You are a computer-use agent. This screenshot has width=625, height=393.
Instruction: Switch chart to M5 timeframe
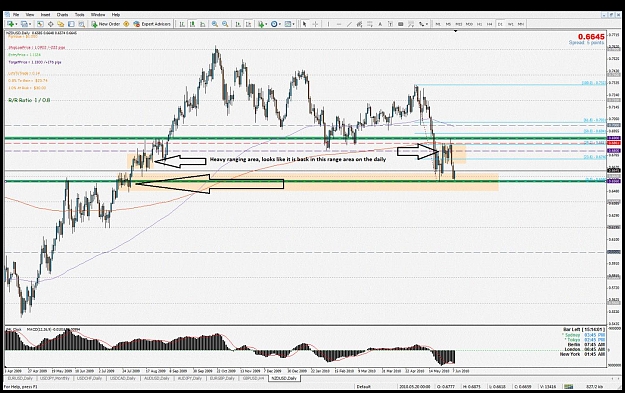(x=448, y=24)
